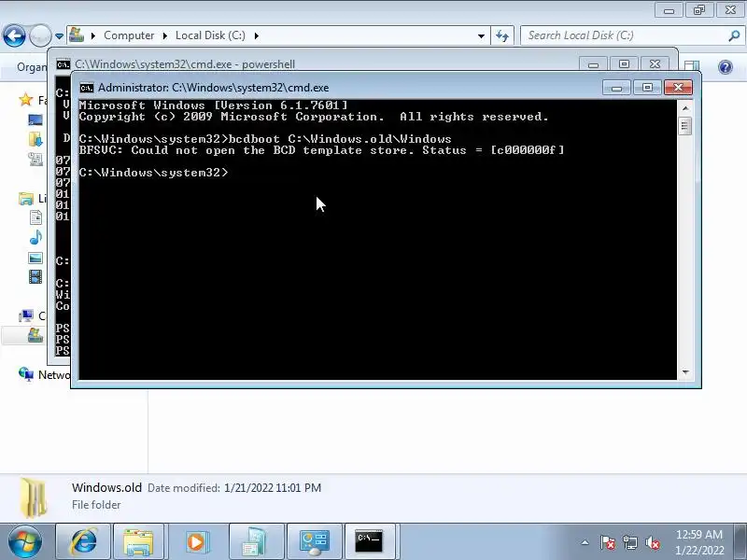Screen dimensions: 747x560
Task: Open the address bar history dropdown
Action: (x=481, y=35)
